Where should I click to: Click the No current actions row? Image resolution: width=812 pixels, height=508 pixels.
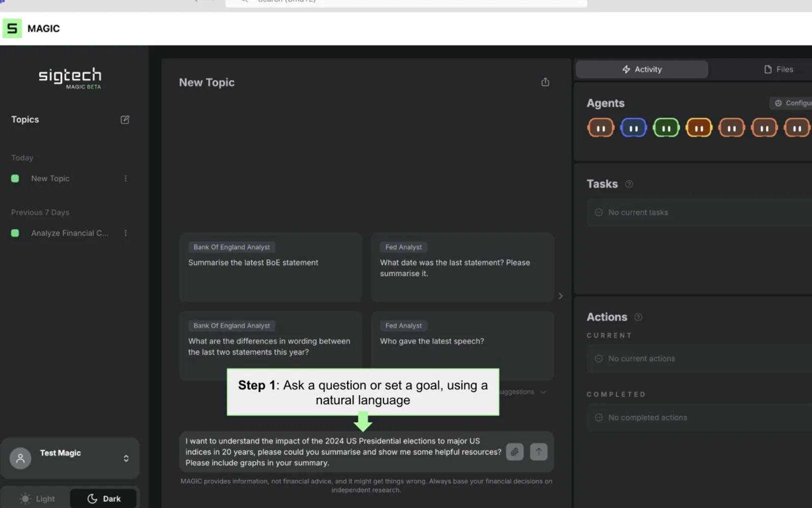[699, 359]
